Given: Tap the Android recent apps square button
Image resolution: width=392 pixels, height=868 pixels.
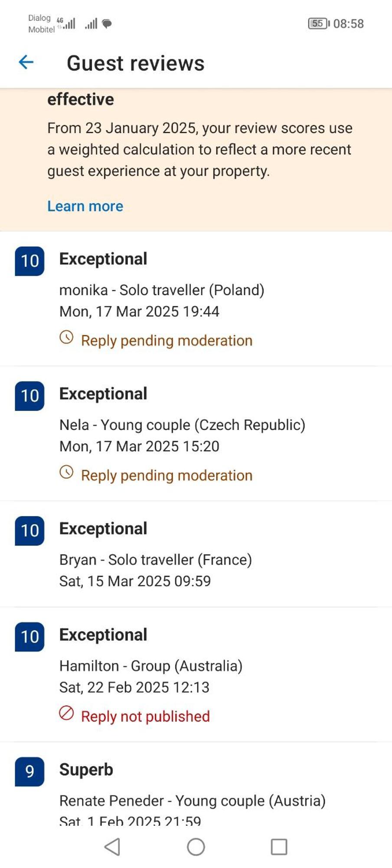Looking at the screenshot, I should [x=279, y=847].
